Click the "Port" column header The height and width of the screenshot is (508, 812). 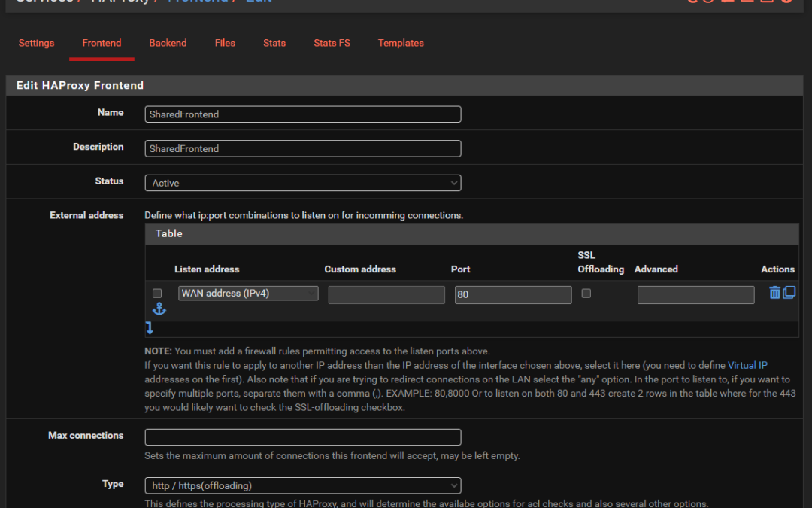(x=460, y=269)
